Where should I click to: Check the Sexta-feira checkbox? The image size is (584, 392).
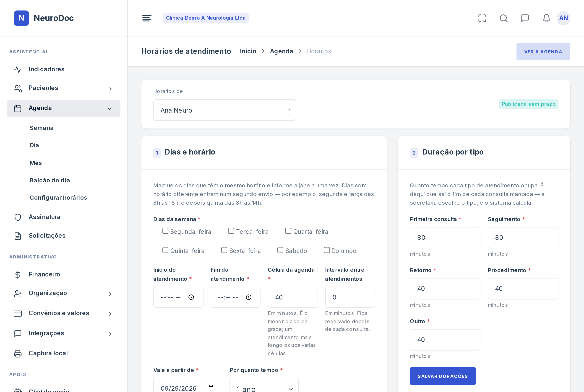click(224, 250)
